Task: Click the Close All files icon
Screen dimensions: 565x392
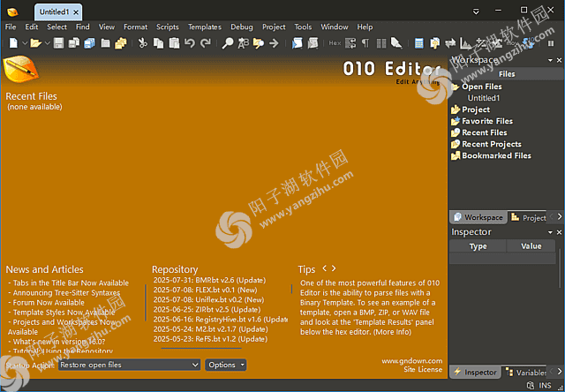Action: (121, 43)
